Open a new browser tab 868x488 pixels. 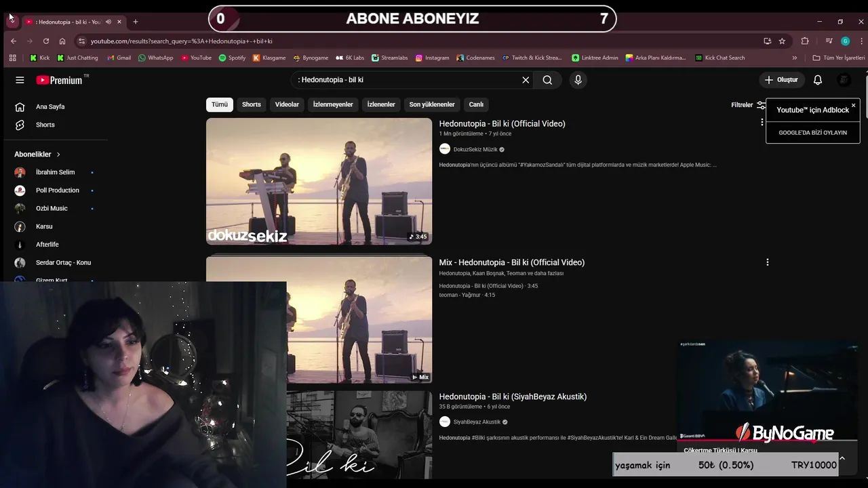pyautogui.click(x=136, y=22)
